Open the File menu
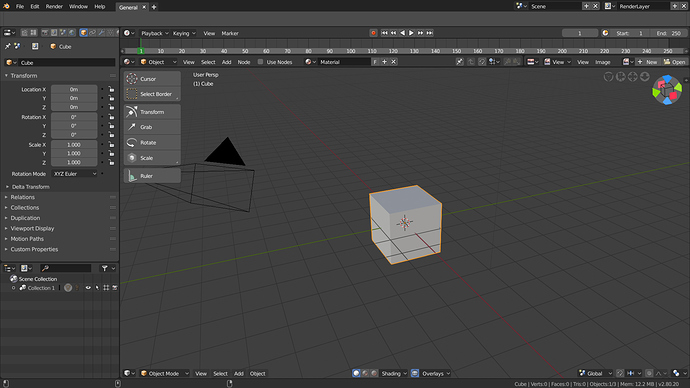Image resolution: width=690 pixels, height=388 pixels. (x=20, y=6)
